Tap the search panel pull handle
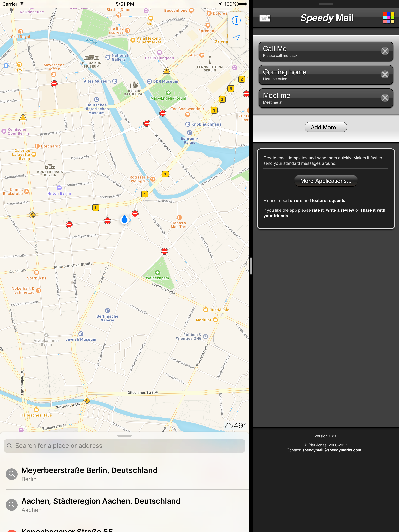Image resolution: width=399 pixels, height=532 pixels. click(x=124, y=436)
